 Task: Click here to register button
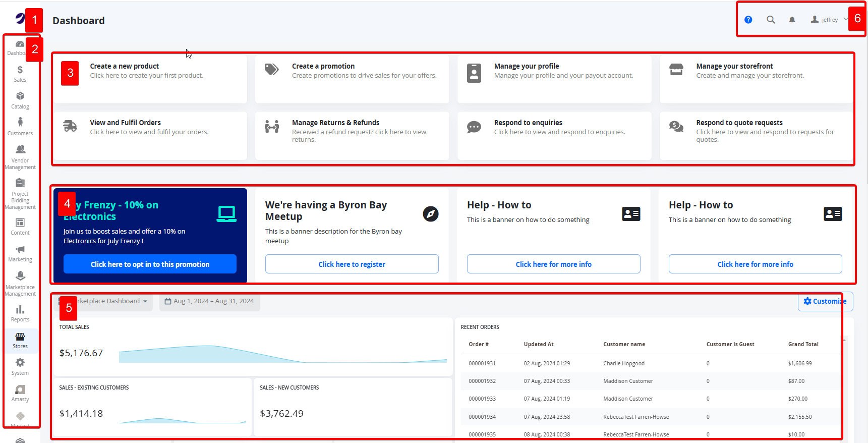(352, 264)
